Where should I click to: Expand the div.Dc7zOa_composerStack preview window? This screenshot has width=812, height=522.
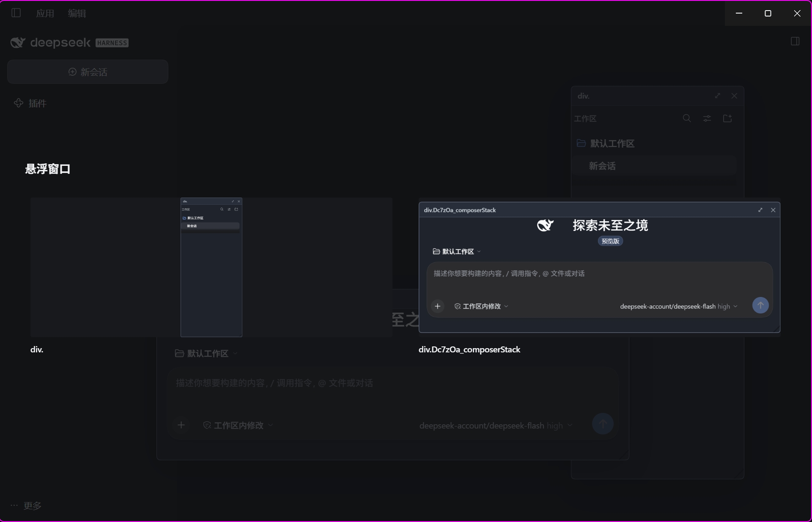[760, 210]
